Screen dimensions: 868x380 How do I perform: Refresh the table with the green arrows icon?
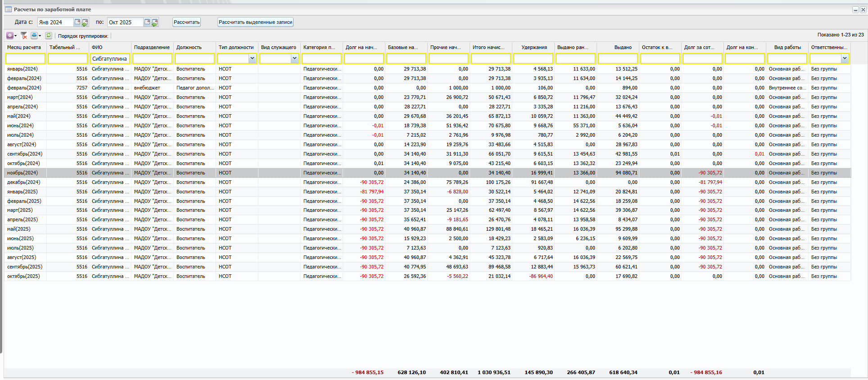click(x=49, y=36)
